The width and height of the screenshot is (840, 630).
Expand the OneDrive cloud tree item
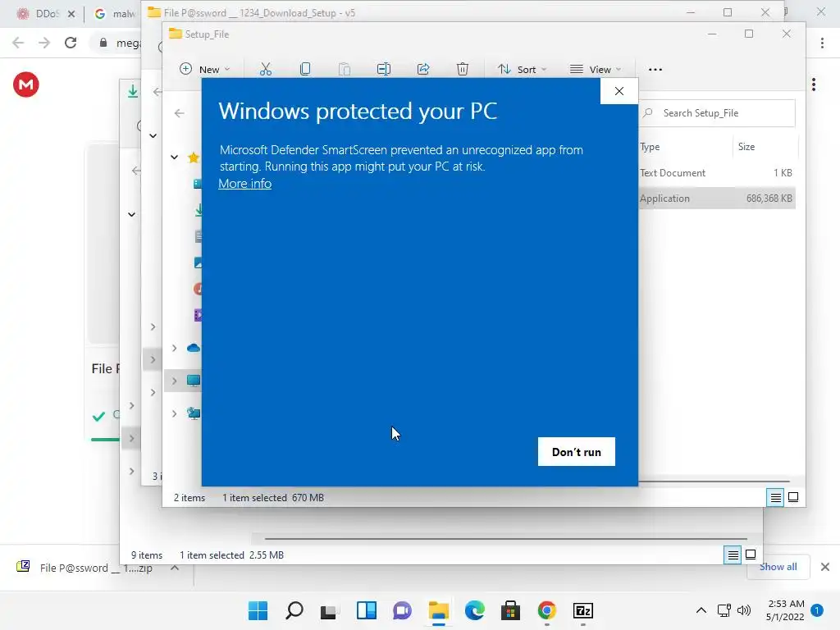point(174,348)
